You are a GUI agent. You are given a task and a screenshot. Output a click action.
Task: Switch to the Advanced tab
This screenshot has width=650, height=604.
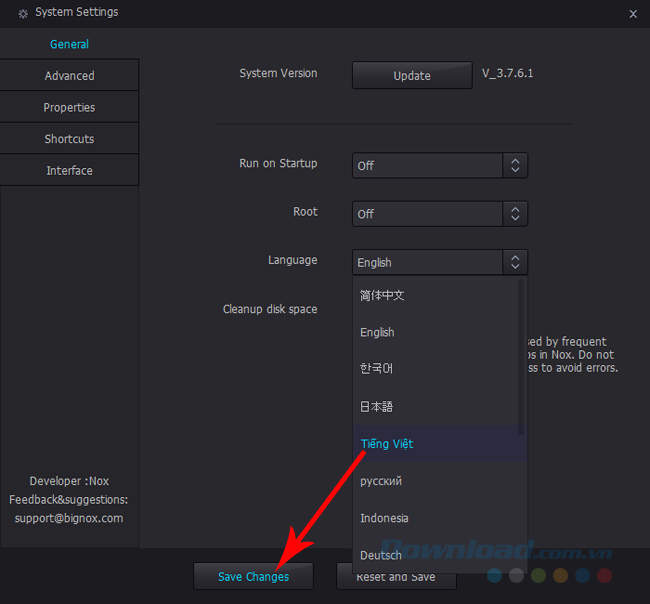pyautogui.click(x=69, y=75)
